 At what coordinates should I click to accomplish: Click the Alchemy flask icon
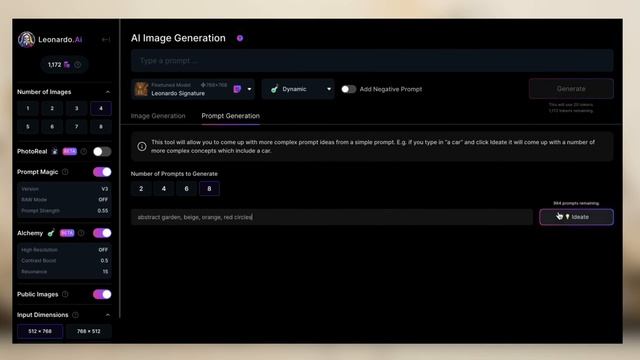51,233
